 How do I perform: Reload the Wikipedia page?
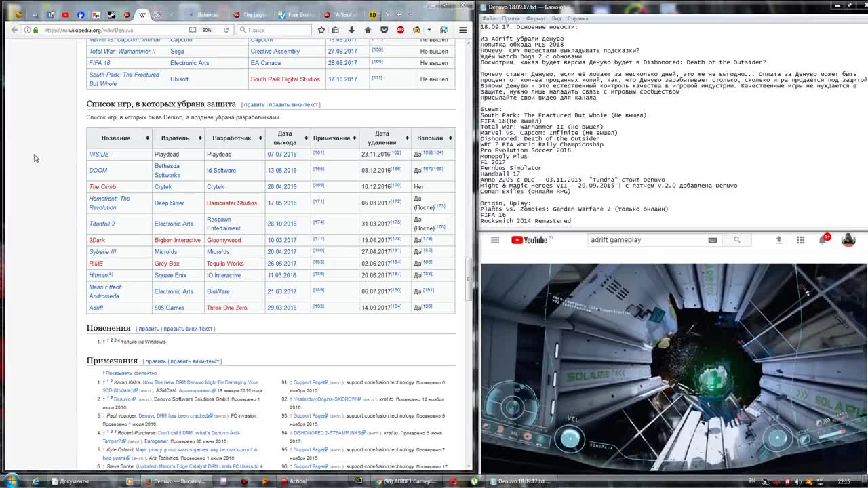(x=226, y=30)
